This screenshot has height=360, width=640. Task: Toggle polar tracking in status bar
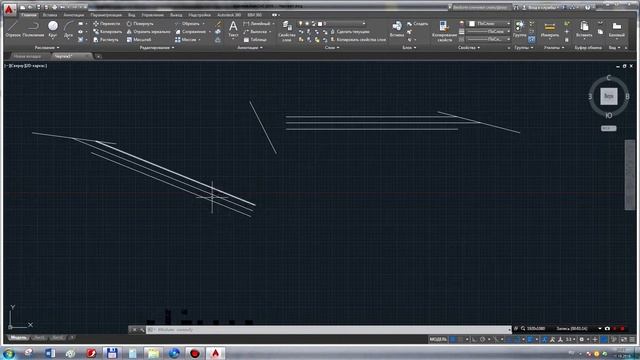pyautogui.click(x=482, y=339)
